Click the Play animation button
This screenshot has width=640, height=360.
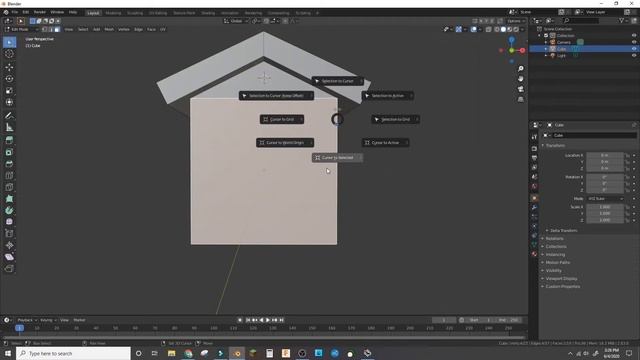[268, 320]
